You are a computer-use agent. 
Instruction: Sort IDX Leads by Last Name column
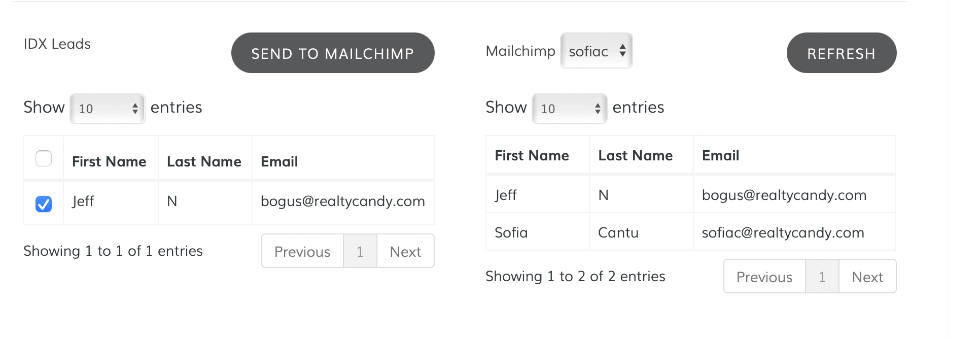pos(204,161)
